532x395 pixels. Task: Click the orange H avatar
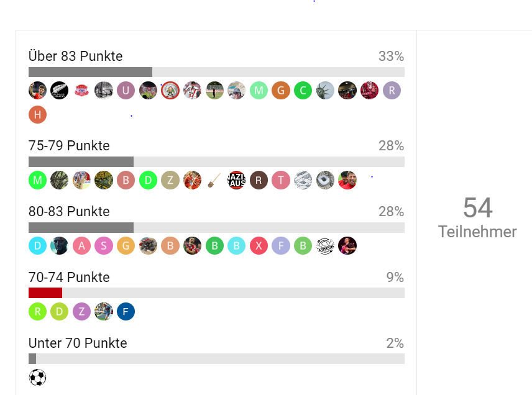tap(37, 115)
